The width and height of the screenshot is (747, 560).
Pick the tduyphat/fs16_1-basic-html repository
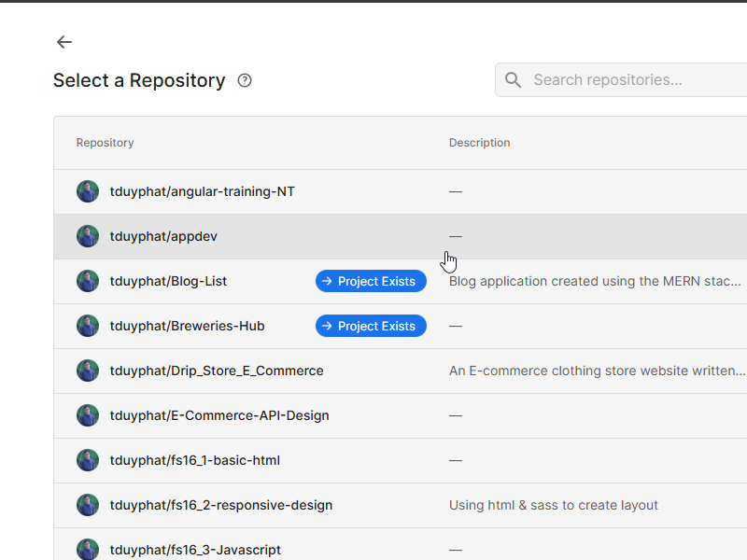click(194, 460)
